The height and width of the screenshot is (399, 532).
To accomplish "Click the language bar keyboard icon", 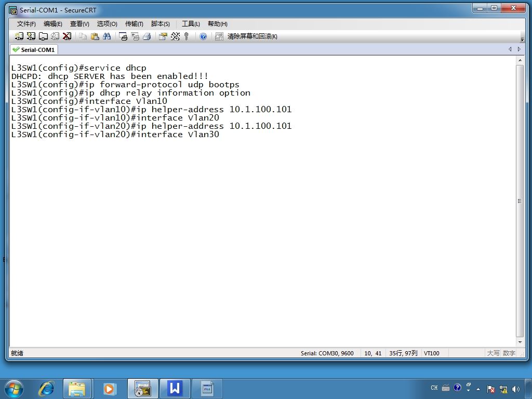I will pos(446,388).
